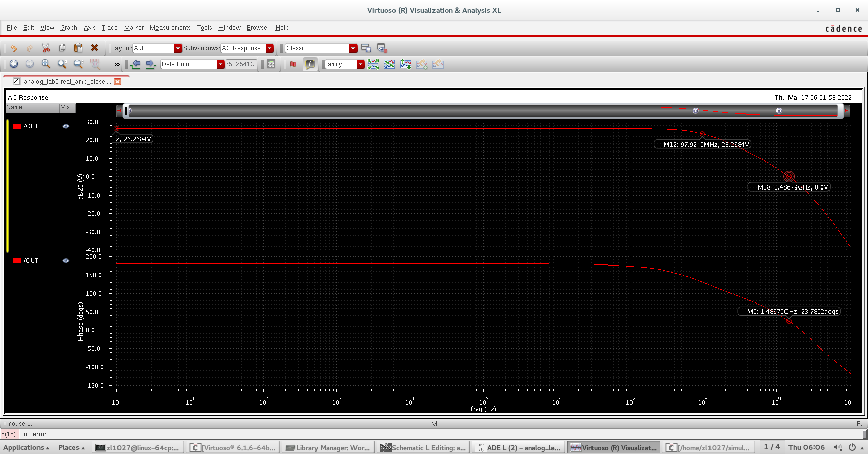
Task: Open the File menu
Action: pos(12,28)
